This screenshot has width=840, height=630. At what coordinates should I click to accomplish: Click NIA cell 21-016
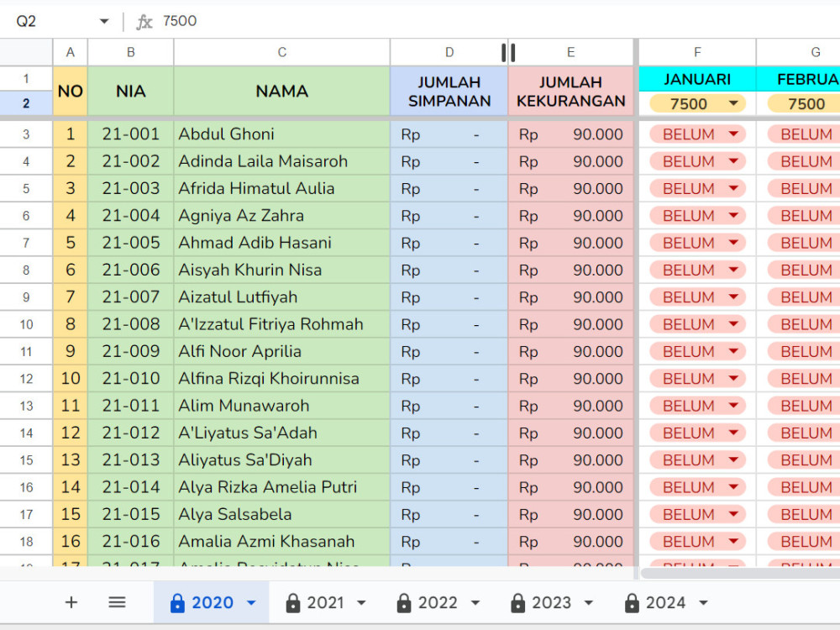[131, 541]
